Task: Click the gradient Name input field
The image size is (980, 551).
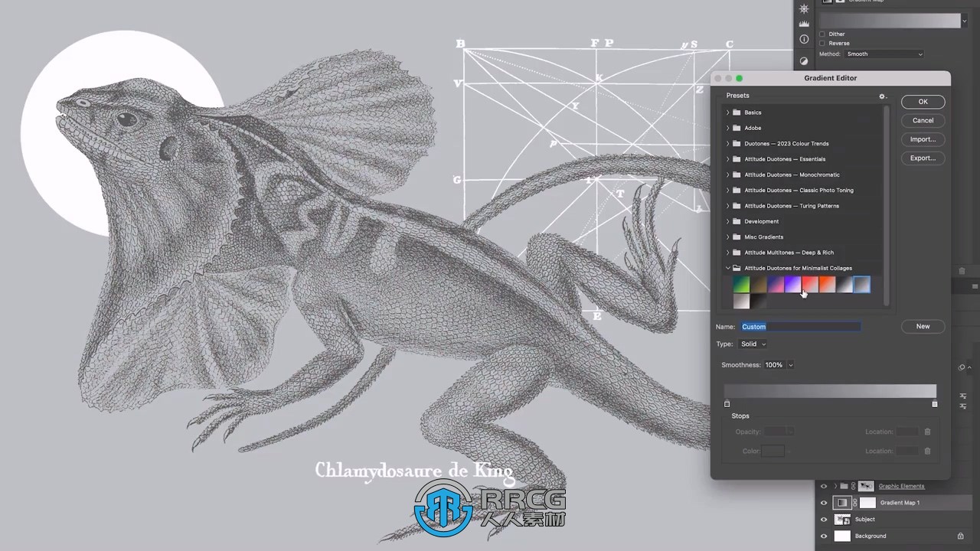Action: (800, 327)
